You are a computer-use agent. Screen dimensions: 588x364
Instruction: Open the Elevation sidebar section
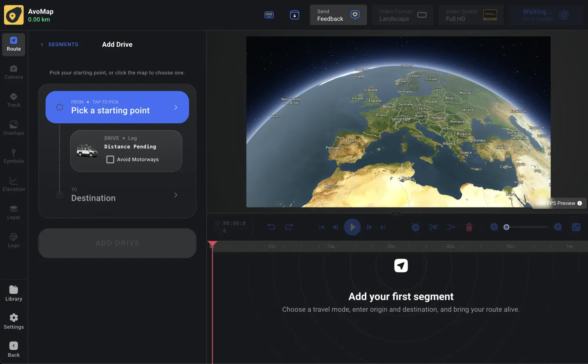14,184
